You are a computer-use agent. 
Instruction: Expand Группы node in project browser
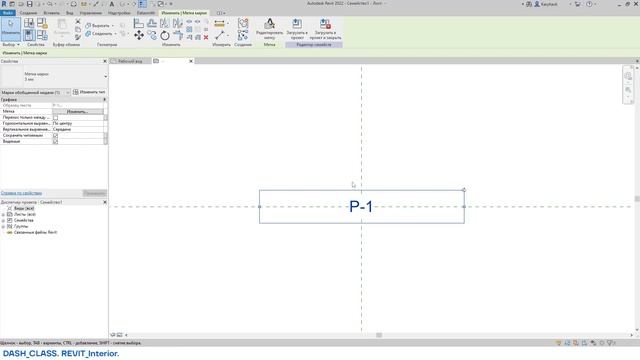[x=3, y=227]
